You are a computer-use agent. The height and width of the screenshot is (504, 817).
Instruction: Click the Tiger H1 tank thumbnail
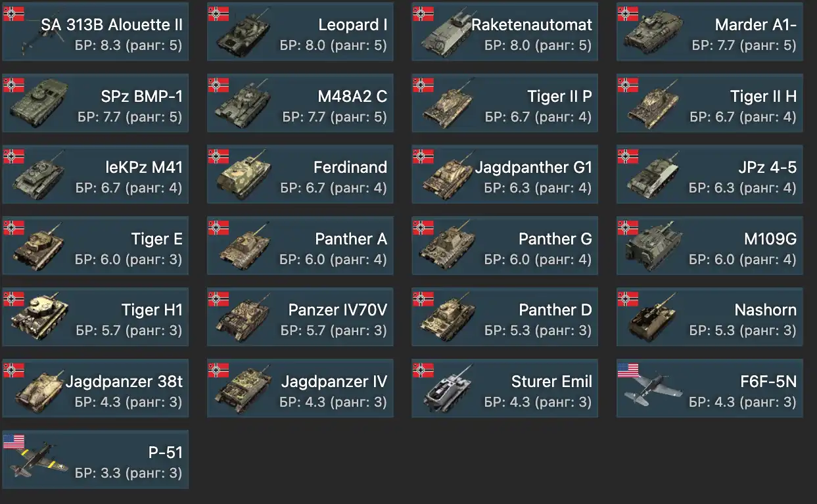(x=37, y=317)
